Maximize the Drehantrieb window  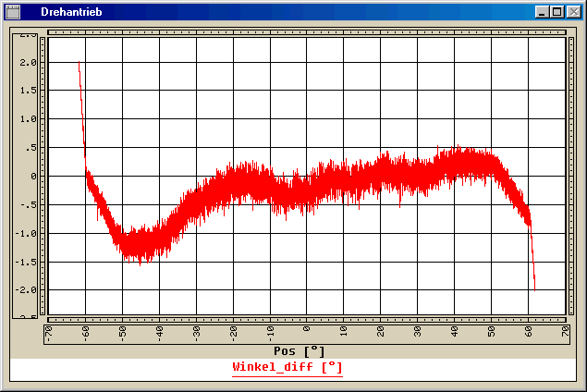click(x=556, y=12)
